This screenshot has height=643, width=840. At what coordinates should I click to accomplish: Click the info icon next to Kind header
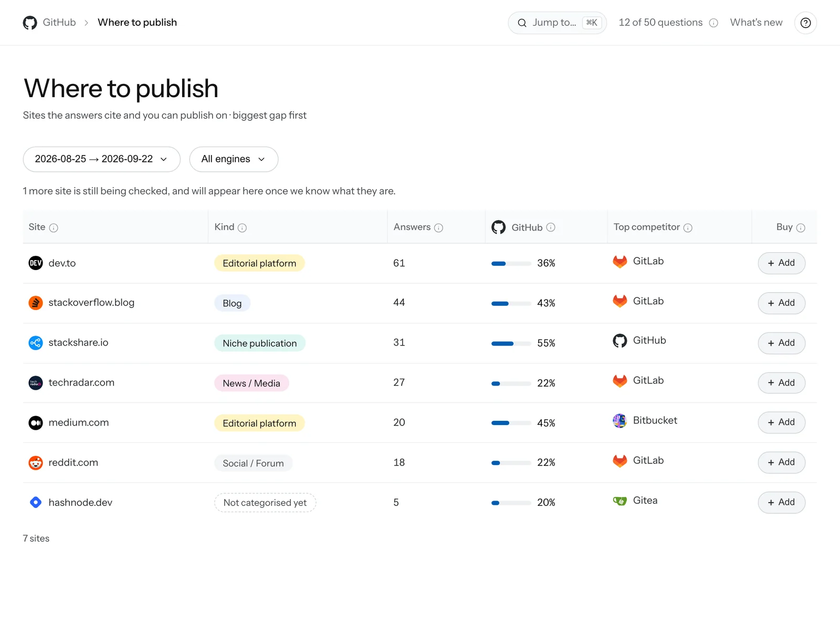click(x=242, y=227)
